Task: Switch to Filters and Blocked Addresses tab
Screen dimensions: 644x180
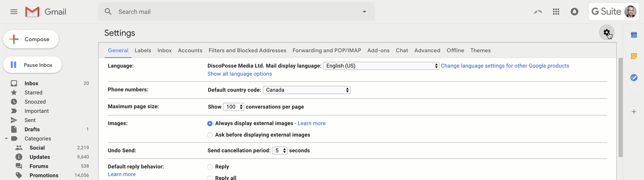Action: click(x=247, y=51)
